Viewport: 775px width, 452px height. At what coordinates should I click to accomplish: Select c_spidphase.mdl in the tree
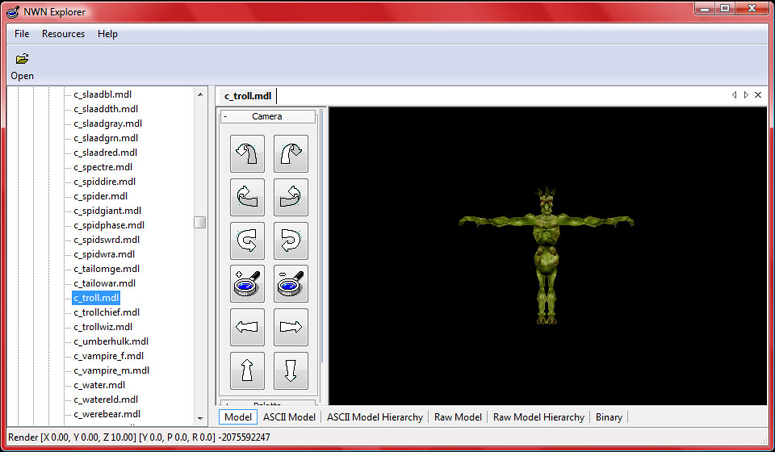pyautogui.click(x=109, y=225)
